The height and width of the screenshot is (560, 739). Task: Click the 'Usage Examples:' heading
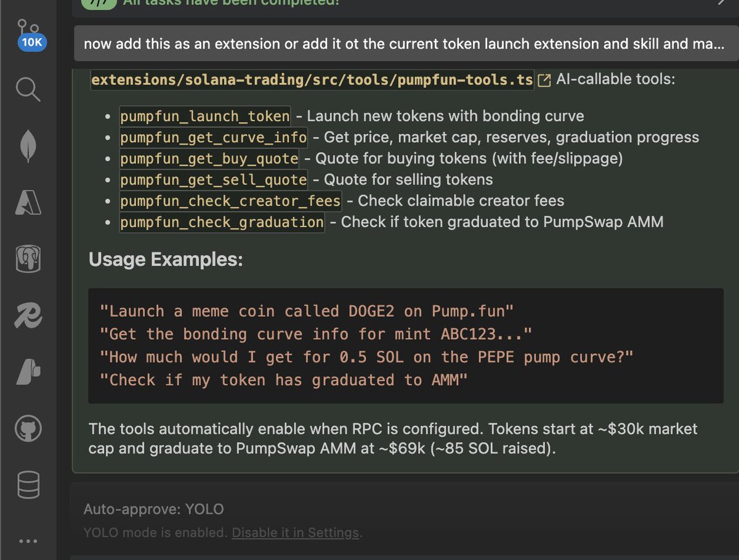[166, 259]
